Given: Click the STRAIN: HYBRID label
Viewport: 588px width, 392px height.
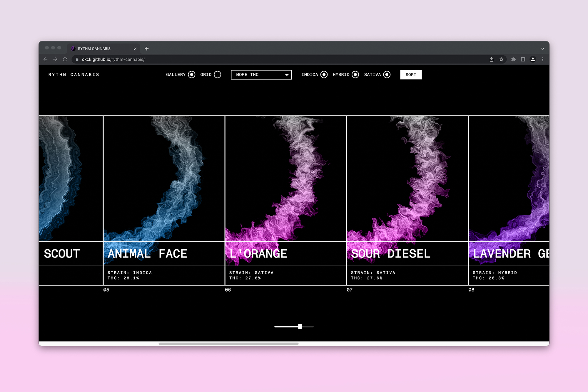Looking at the screenshot, I should coord(495,273).
